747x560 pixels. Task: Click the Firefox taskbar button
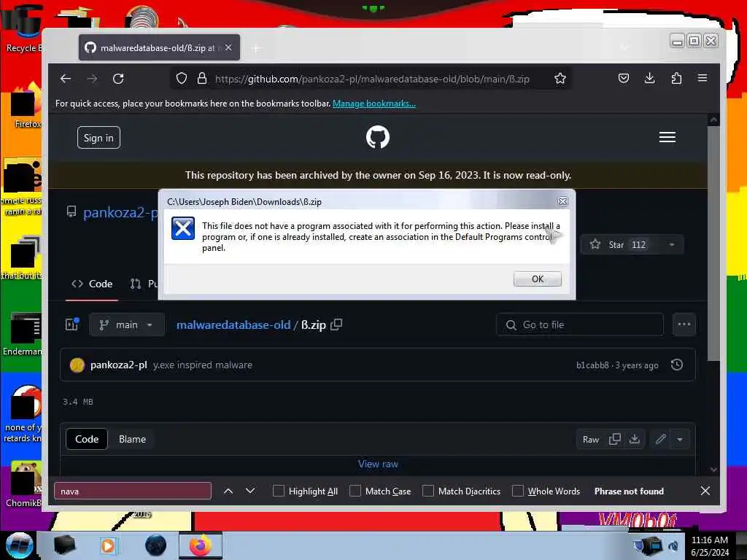[201, 545]
